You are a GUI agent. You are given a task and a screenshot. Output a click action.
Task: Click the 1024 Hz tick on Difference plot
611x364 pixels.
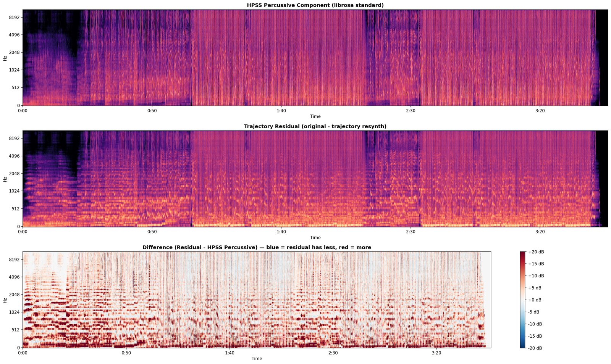point(14,312)
